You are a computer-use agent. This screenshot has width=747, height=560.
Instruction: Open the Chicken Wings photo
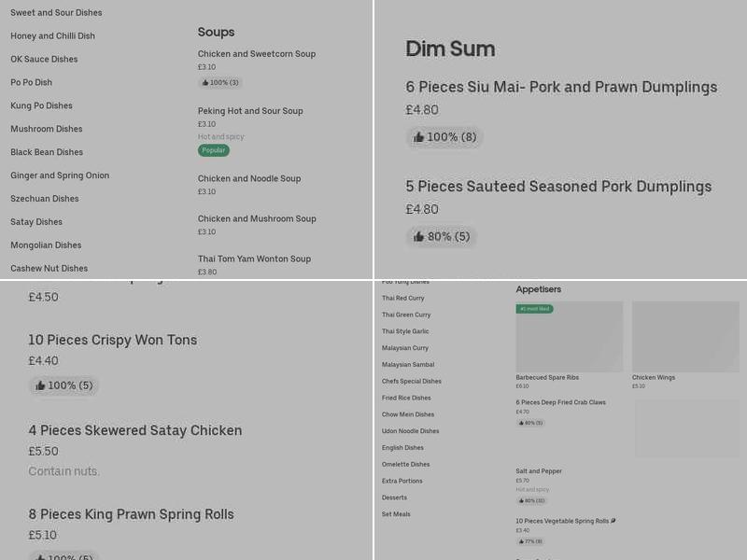point(685,337)
